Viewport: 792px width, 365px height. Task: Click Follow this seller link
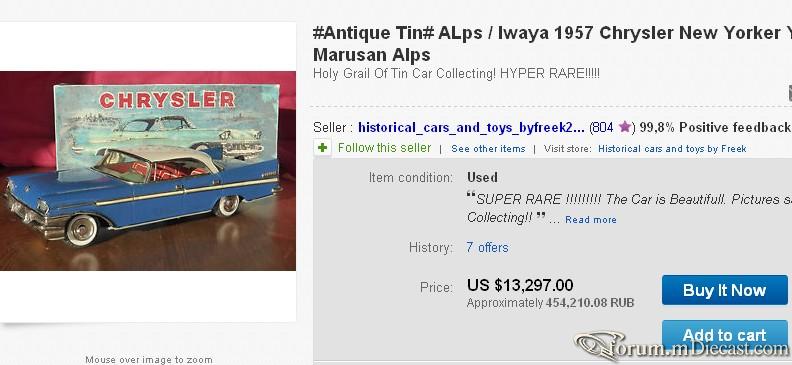pos(384,147)
